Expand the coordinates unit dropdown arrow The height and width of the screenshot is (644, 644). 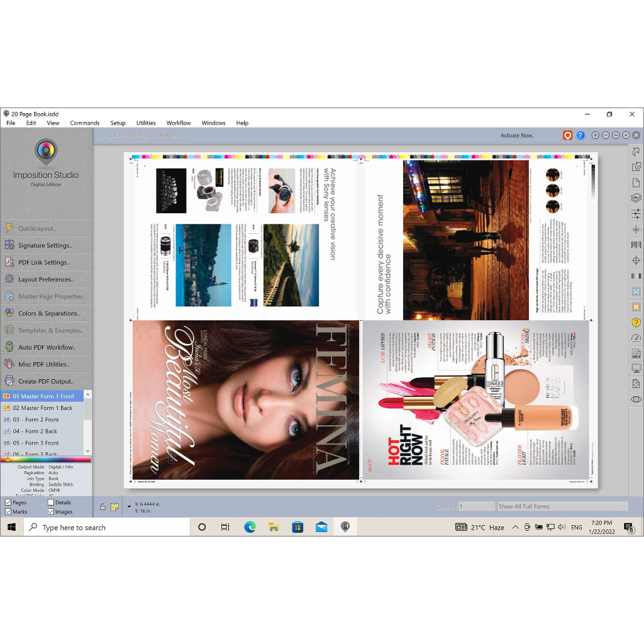coord(129,506)
